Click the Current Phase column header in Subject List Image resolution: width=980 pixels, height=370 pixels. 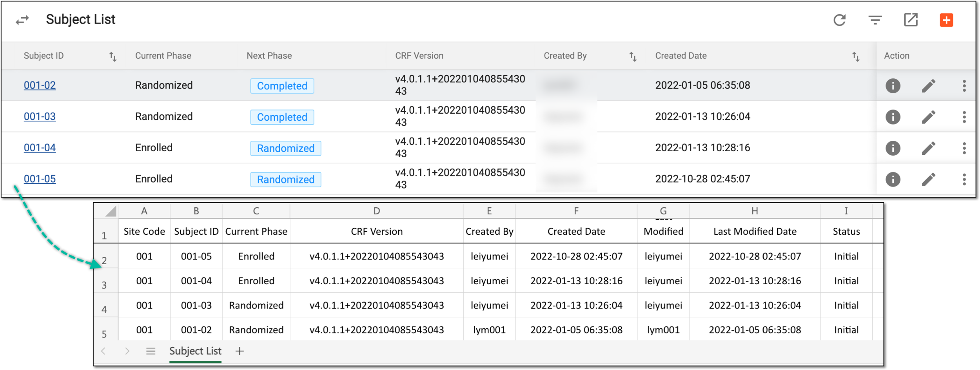click(x=163, y=56)
